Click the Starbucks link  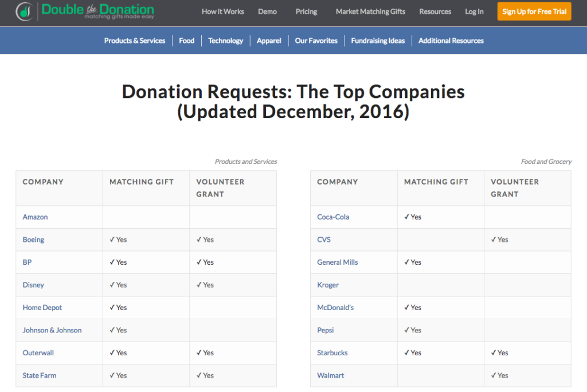[332, 352]
